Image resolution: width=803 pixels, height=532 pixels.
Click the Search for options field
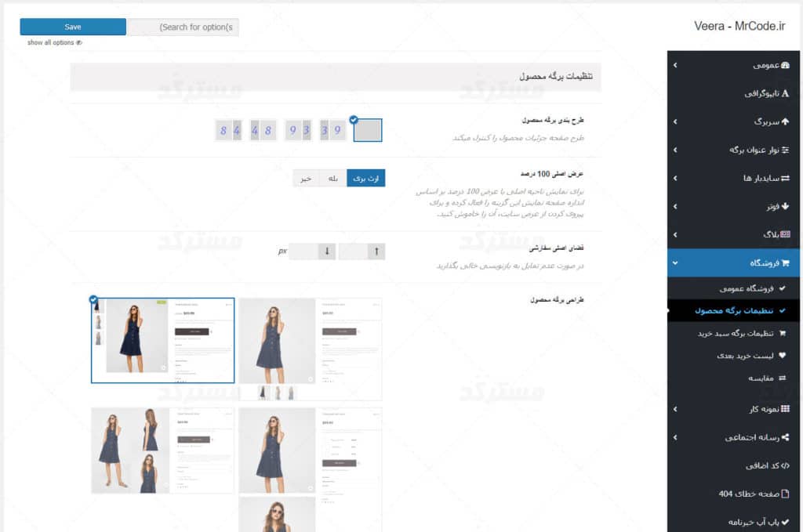[x=183, y=27]
